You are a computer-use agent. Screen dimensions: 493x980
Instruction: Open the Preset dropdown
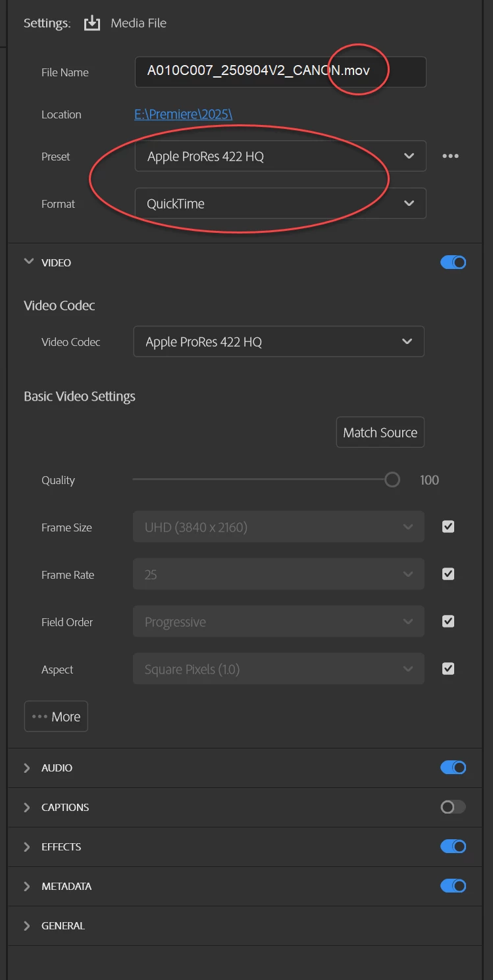coord(280,157)
